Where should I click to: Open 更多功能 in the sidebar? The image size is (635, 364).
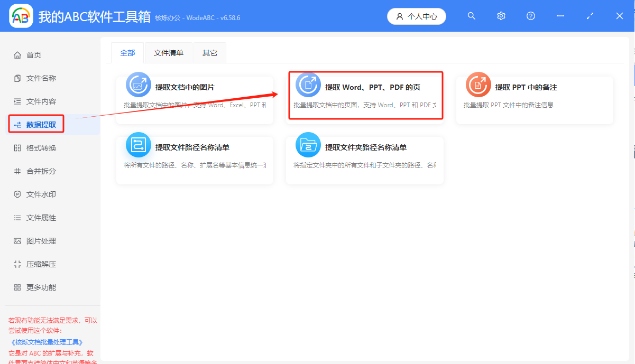click(36, 287)
